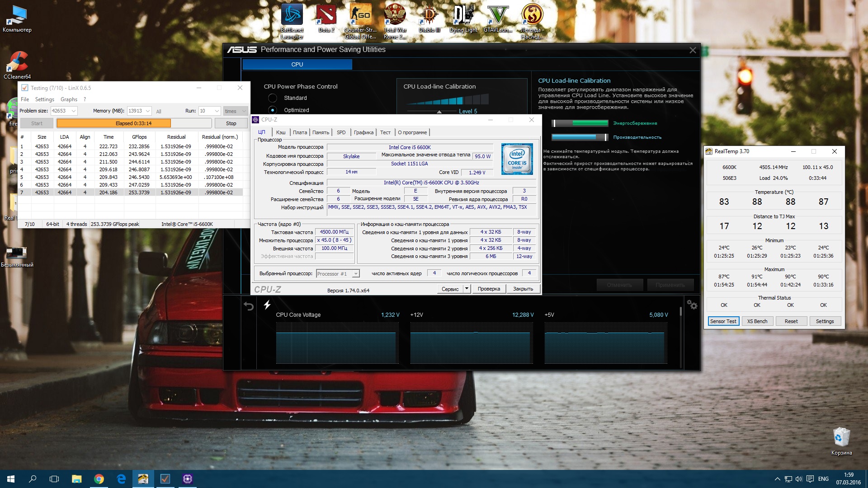This screenshot has width=868, height=488.
Task: Click the lightning bolt power icon
Action: click(267, 305)
